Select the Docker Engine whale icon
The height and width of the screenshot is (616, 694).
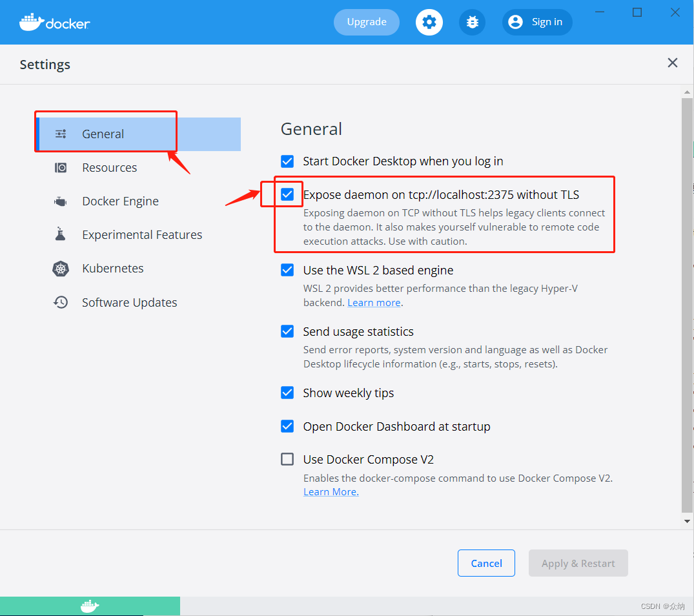point(60,201)
